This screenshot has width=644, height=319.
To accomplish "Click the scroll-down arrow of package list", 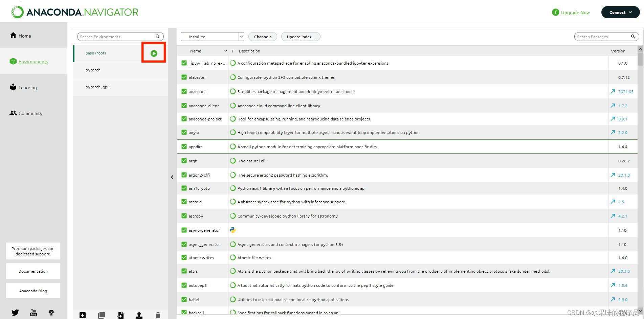I will point(640,311).
